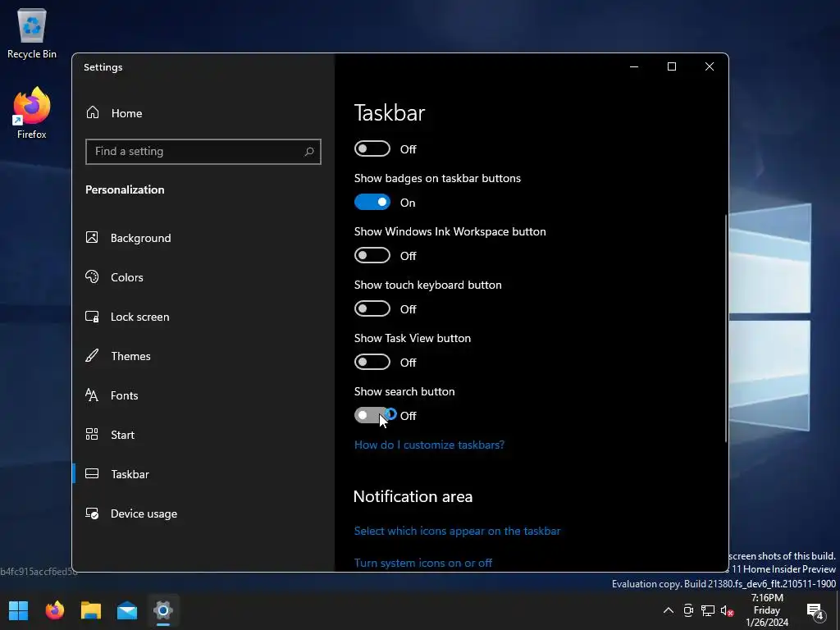Toggle the topmost Off switch under Taskbar

coord(372,148)
